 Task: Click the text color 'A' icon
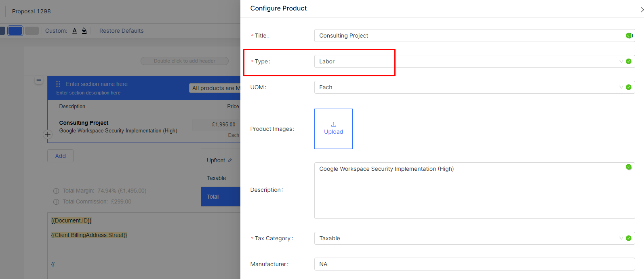(x=75, y=31)
